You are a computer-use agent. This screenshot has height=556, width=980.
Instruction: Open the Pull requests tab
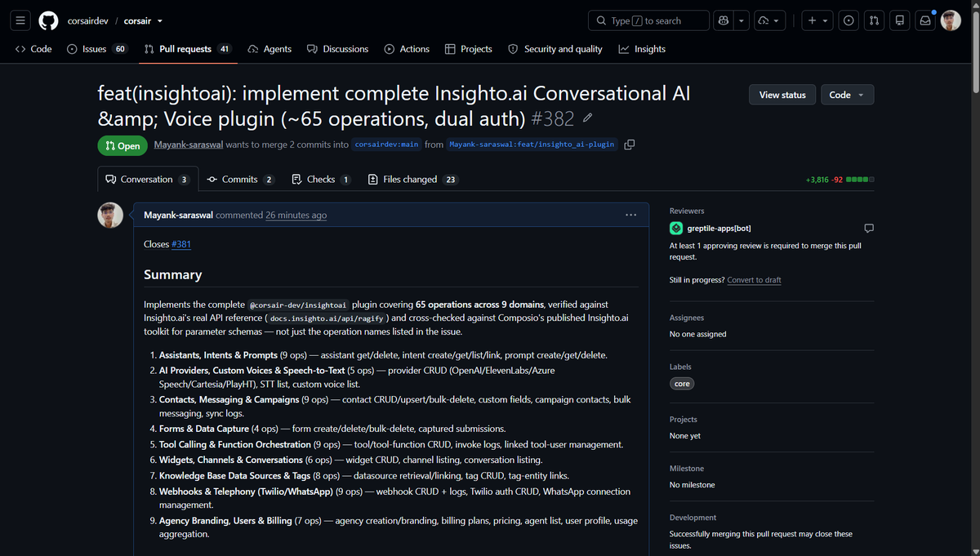click(x=188, y=49)
